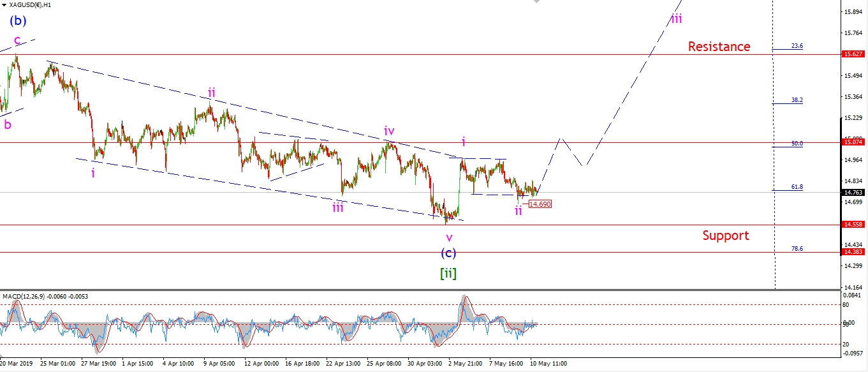The image size is (868, 372).
Task: Open the dropdown arrow beside XAGUSD title
Action: point(5,4)
